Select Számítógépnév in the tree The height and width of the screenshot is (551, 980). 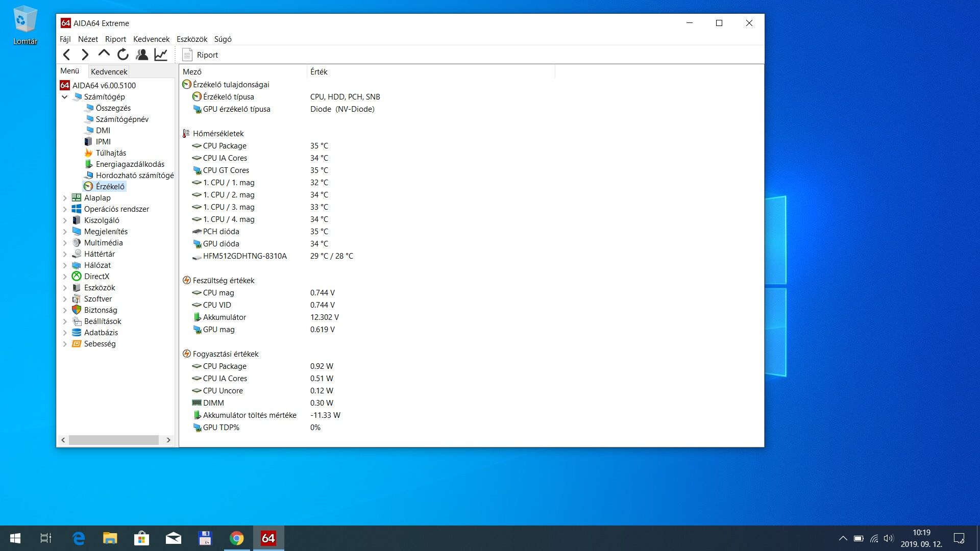122,119
